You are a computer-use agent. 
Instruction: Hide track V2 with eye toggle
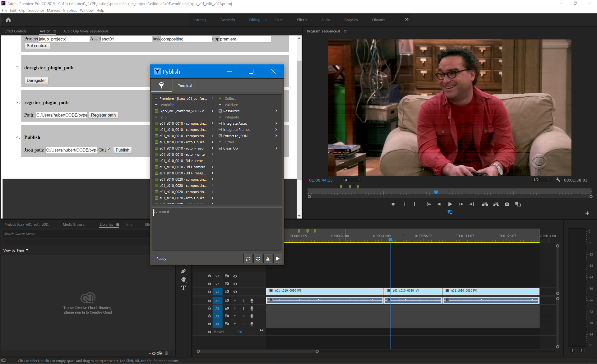point(235,284)
